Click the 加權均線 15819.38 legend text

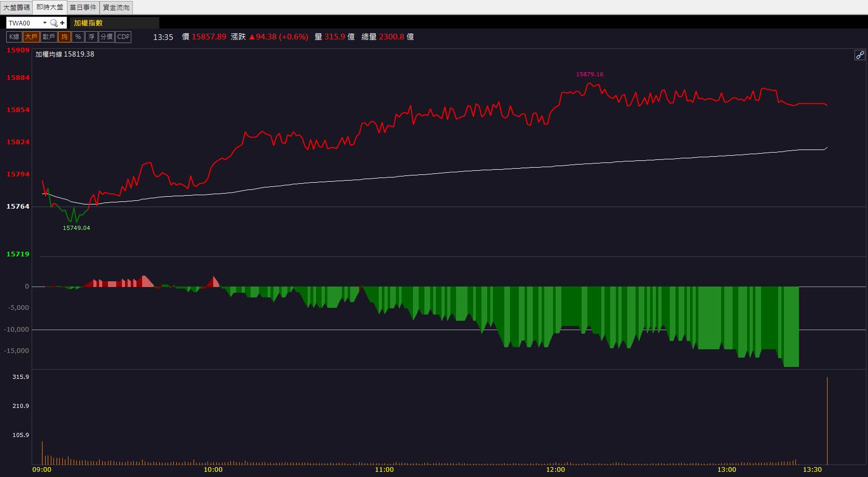(65, 54)
